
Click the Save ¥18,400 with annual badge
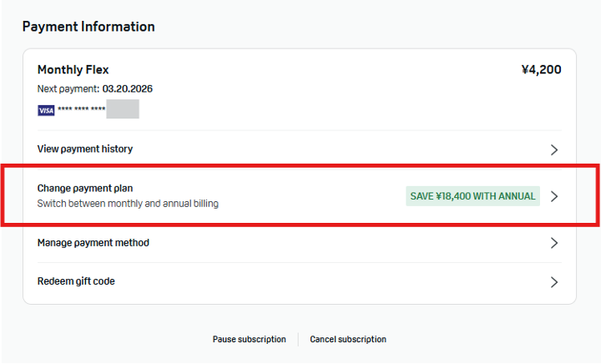[472, 196]
